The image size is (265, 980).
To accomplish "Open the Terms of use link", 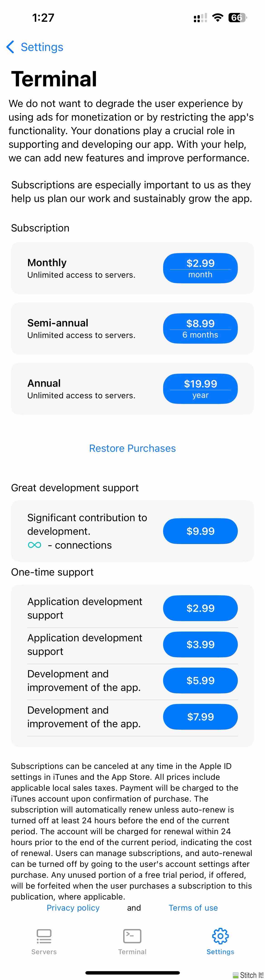I will coord(193,908).
